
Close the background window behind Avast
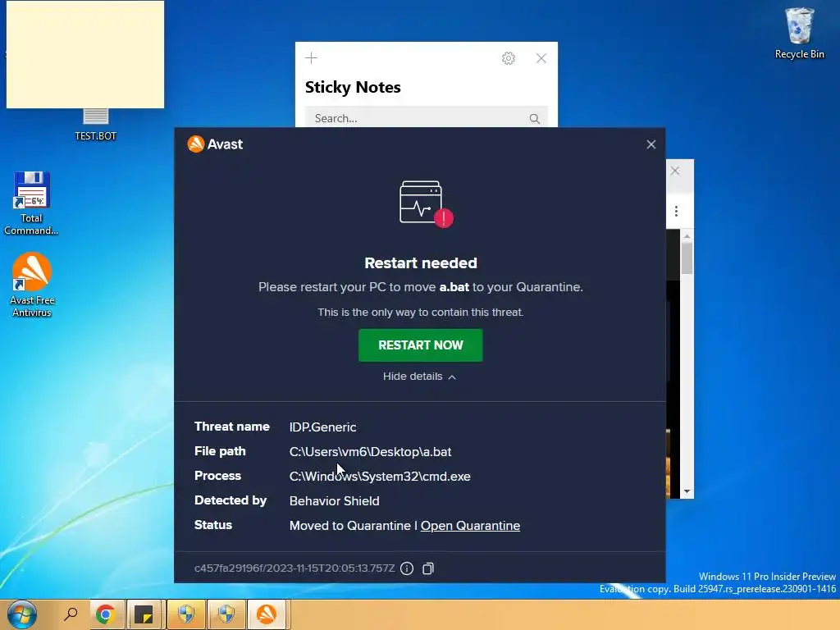pyautogui.click(x=675, y=171)
